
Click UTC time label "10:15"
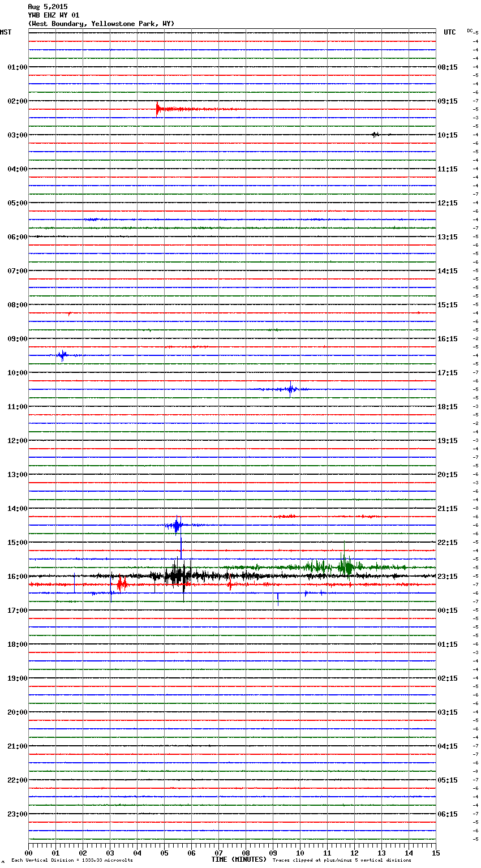point(448,135)
